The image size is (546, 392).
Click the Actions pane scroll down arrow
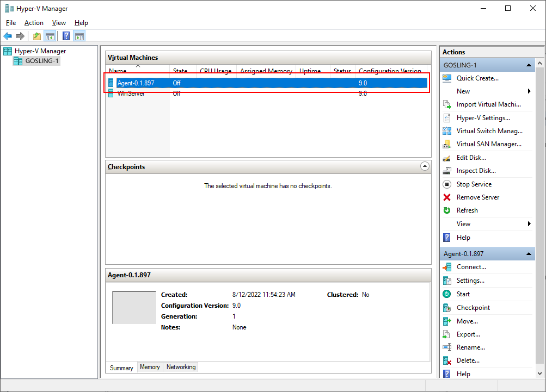coord(539,374)
